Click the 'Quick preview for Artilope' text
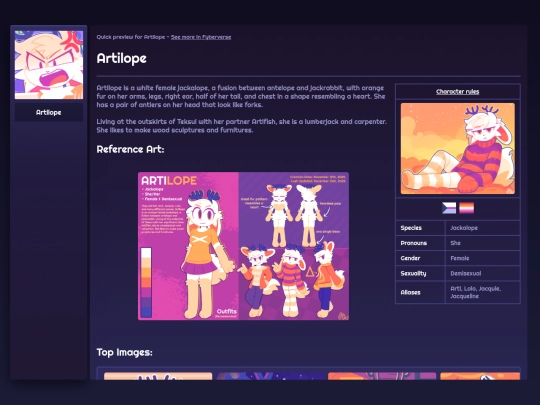Screen dimensions: 540x405 [x=131, y=37]
